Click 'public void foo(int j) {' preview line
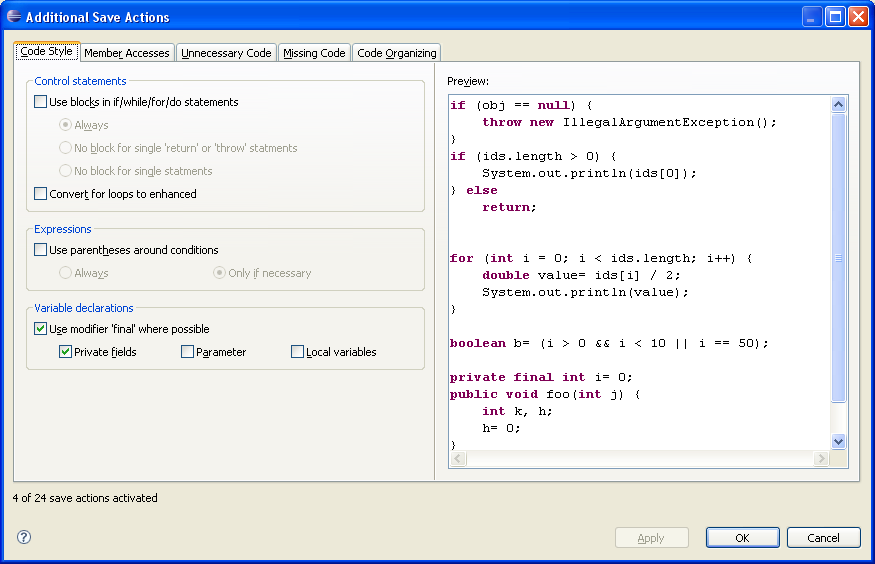The width and height of the screenshot is (875, 564). pos(545,394)
